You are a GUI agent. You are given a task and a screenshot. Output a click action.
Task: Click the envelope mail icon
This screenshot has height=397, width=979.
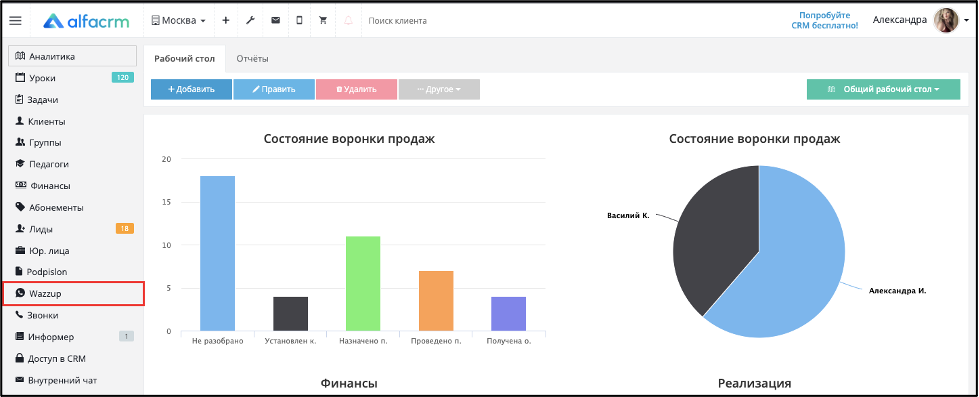275,21
